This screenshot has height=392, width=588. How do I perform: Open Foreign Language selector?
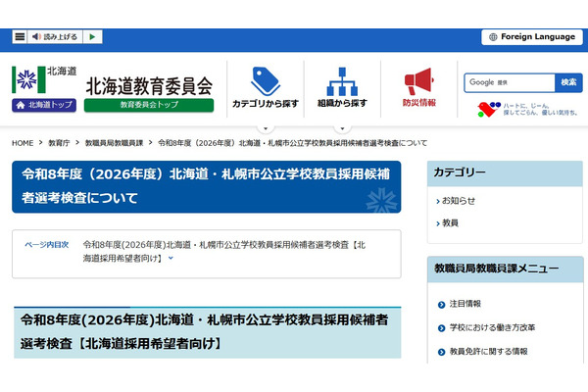tap(532, 37)
